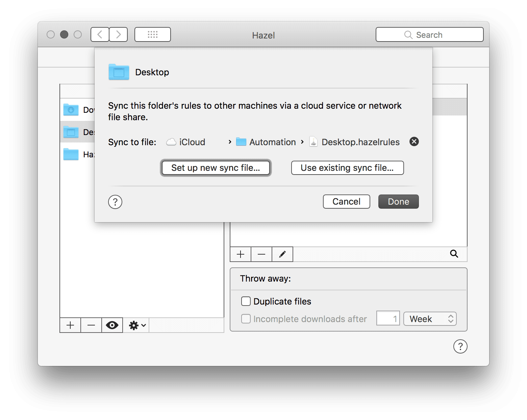Open the gear actions menu for folders
527x420 pixels.
[x=137, y=325]
